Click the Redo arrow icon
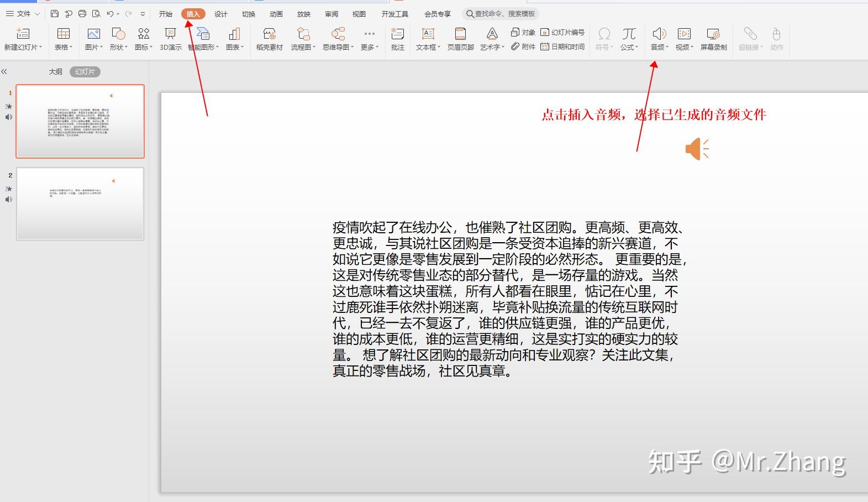868x502 pixels. click(128, 14)
